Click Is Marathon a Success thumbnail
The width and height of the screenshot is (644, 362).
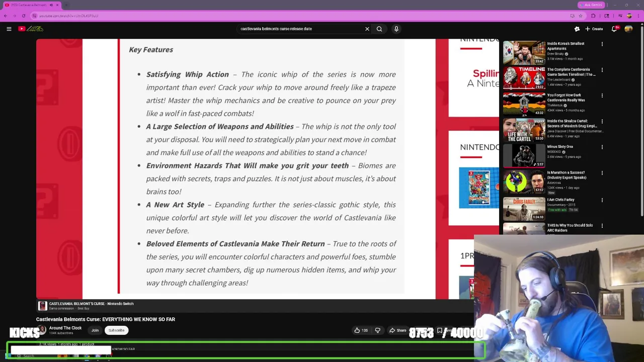pyautogui.click(x=524, y=182)
